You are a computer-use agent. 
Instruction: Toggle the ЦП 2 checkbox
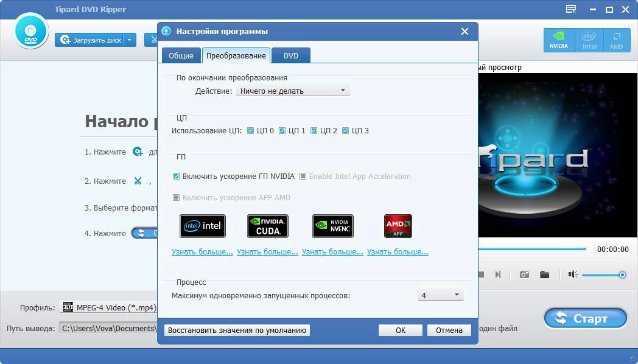(x=314, y=130)
